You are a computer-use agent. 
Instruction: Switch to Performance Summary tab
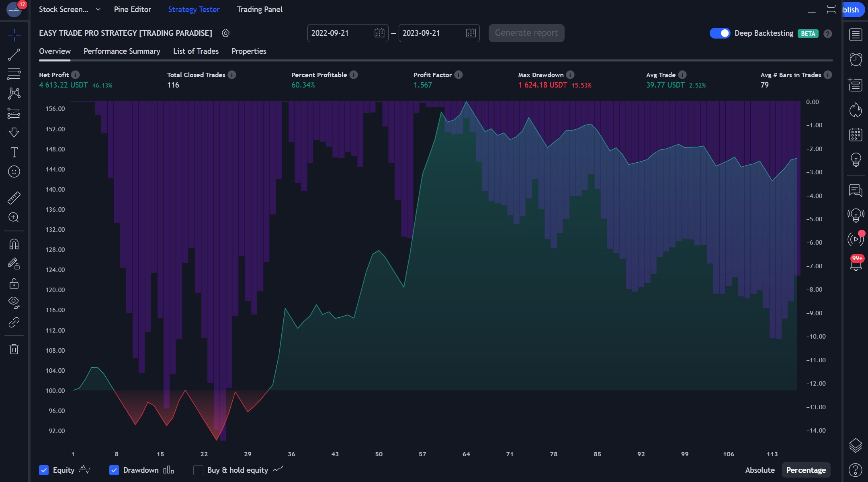click(122, 51)
